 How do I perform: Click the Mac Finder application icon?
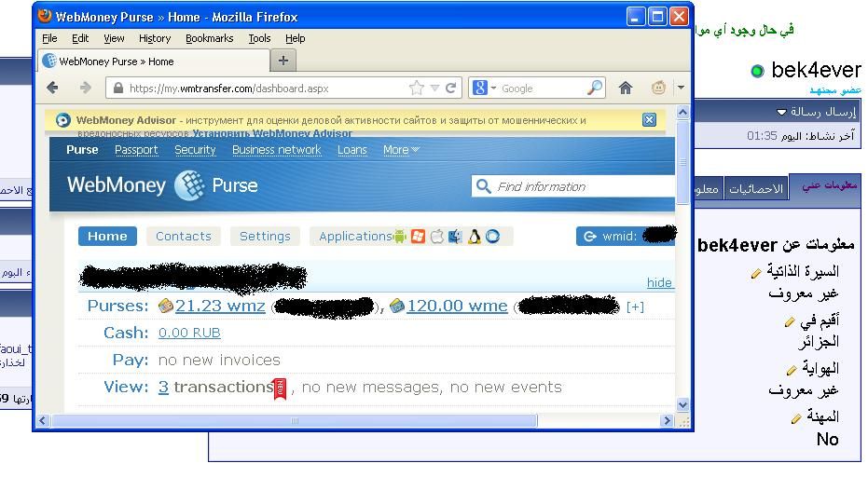(x=455, y=237)
